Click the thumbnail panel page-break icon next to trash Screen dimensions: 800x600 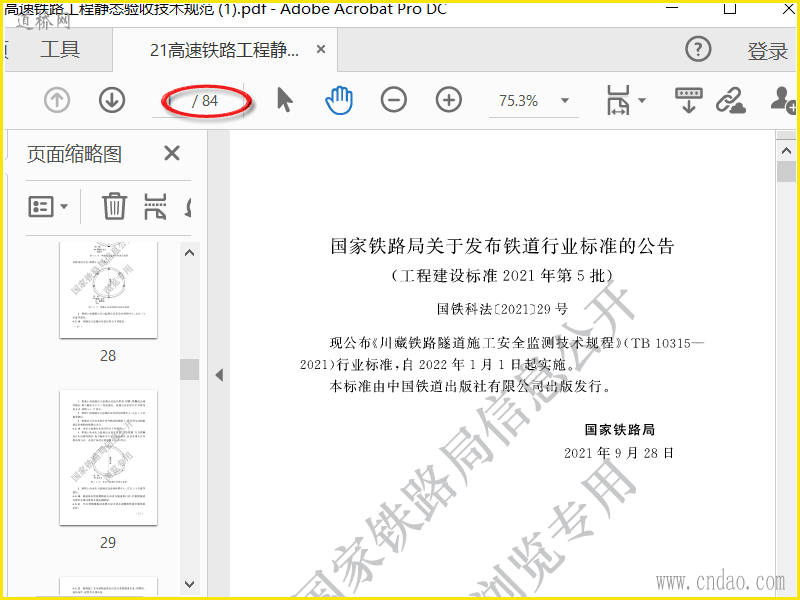click(x=155, y=206)
